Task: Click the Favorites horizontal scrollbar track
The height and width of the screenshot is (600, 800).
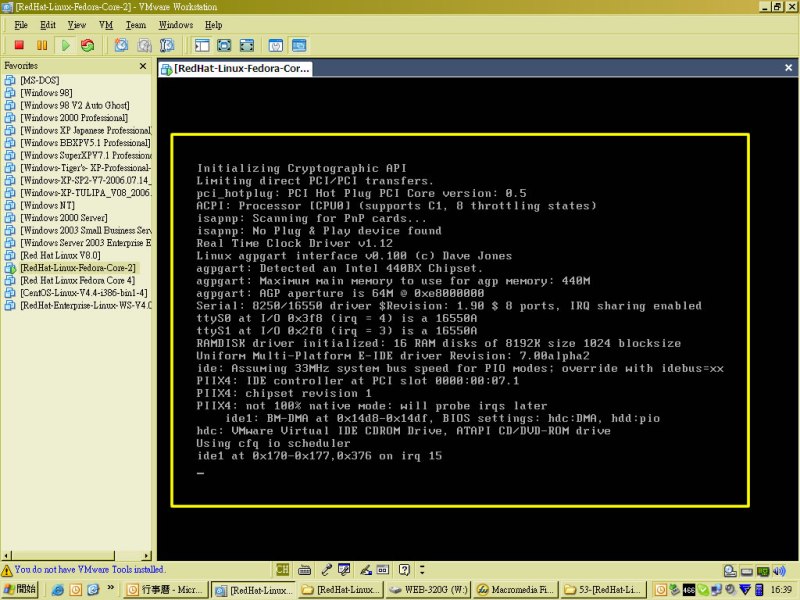Action: pyautogui.click(x=129, y=555)
